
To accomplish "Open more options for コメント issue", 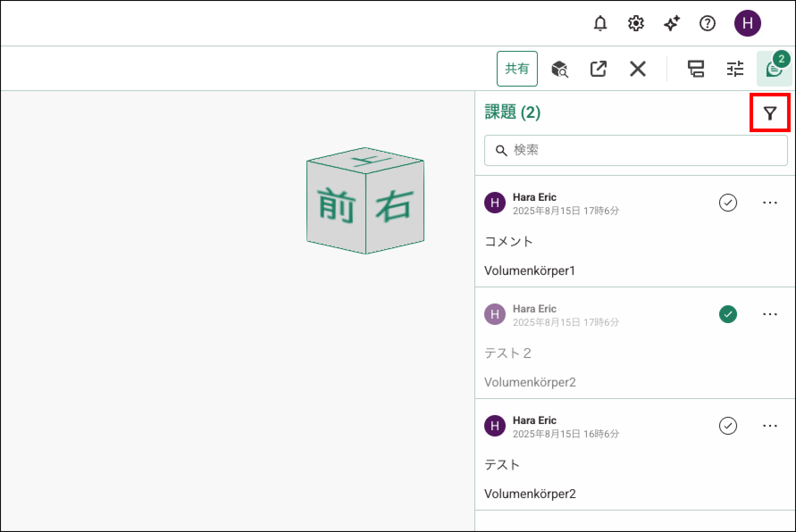I will [770, 203].
